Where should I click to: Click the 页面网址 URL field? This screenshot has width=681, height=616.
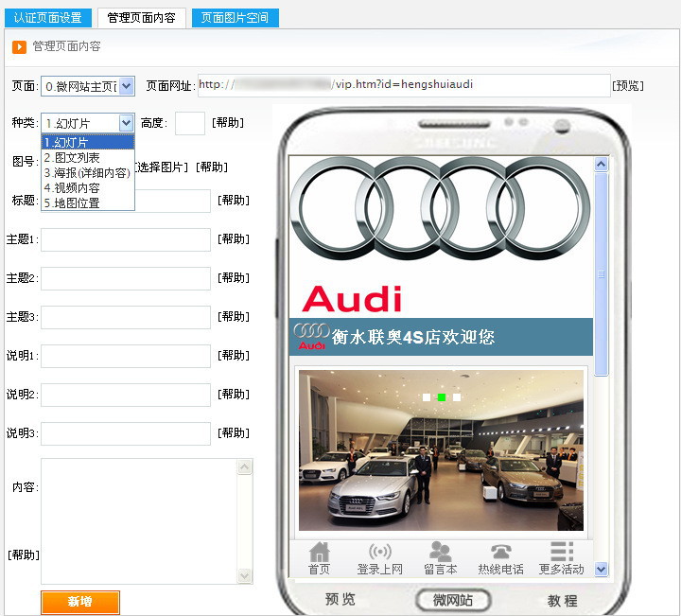404,85
